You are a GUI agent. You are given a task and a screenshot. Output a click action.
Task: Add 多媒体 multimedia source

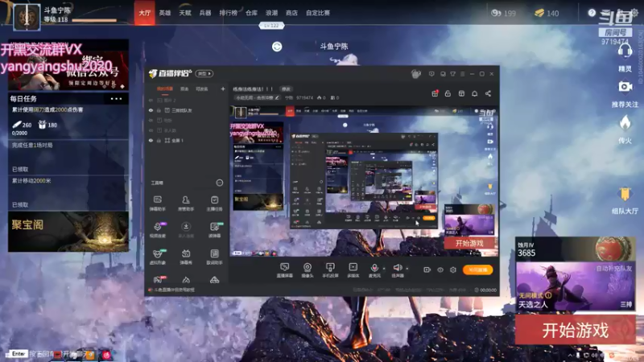(x=353, y=270)
